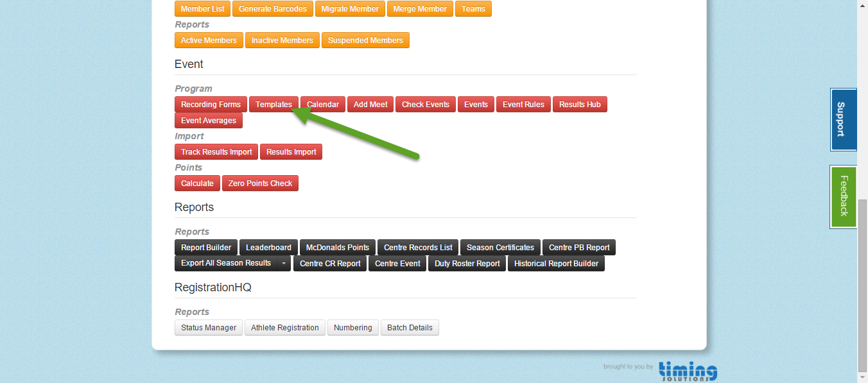868x383 pixels.
Task: Run Zero Points Check
Action: pos(260,183)
